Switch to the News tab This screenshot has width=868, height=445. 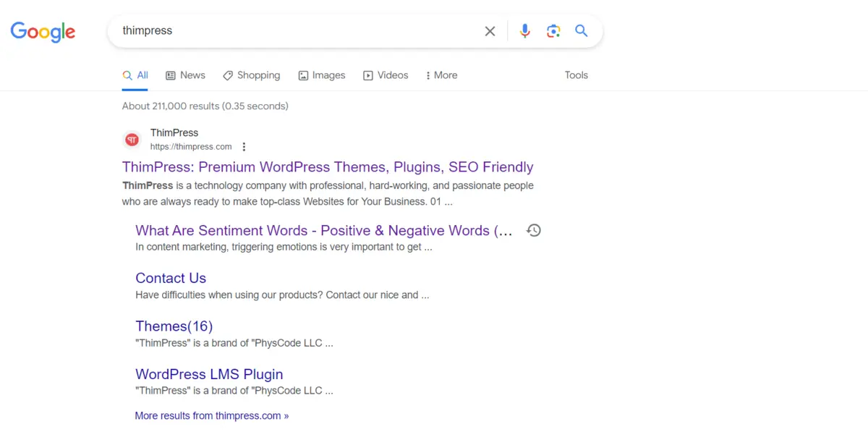point(185,75)
